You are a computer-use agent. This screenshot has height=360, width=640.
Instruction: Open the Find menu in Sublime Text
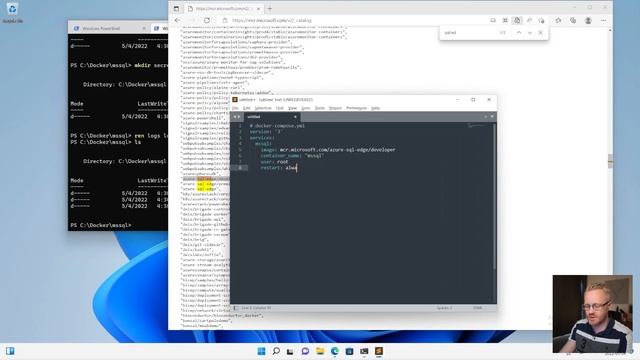click(280, 108)
